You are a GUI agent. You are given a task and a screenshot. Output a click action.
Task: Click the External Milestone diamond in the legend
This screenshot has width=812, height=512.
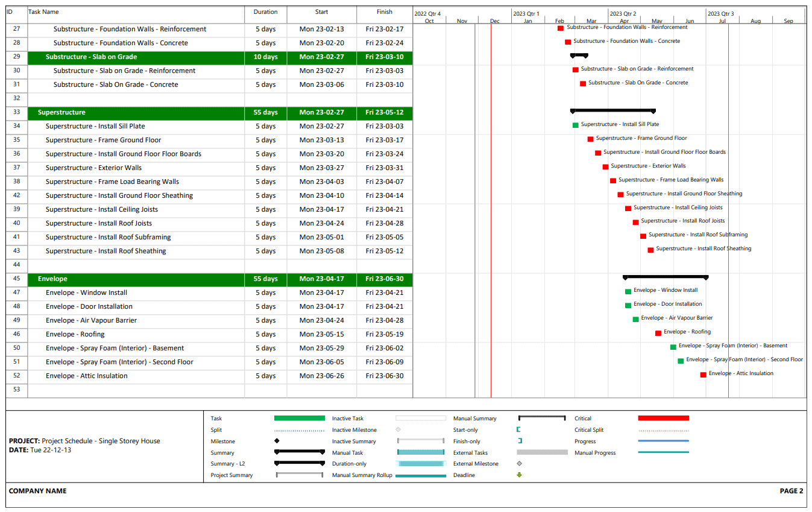[520, 464]
